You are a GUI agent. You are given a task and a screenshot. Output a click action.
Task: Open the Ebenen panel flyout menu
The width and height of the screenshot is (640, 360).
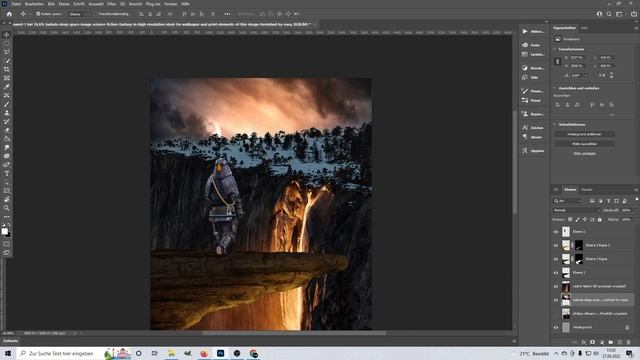click(x=636, y=190)
